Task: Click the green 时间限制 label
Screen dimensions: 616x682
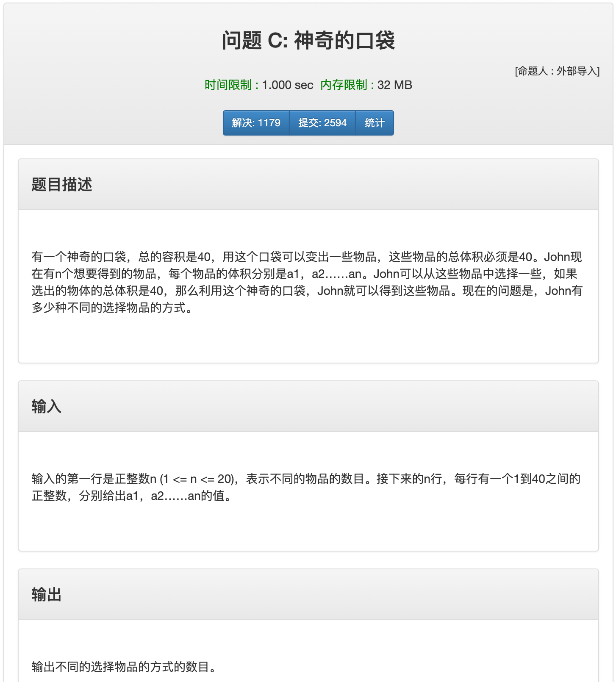Action: pyautogui.click(x=228, y=85)
